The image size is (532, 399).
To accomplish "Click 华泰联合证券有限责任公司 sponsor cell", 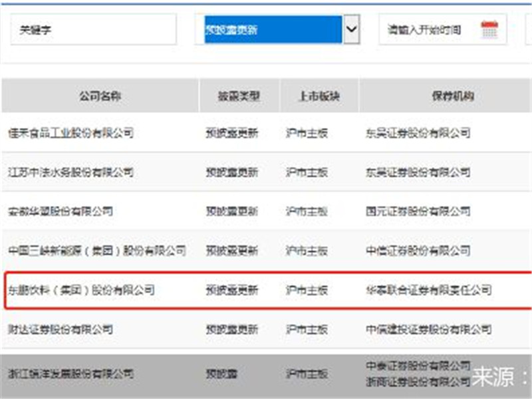I will coord(429,290).
